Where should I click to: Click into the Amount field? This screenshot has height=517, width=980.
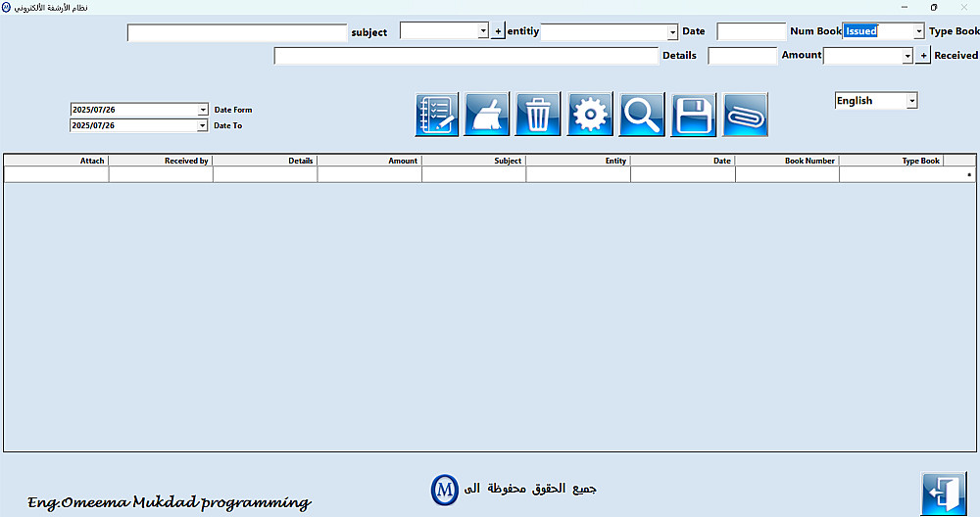[x=743, y=56]
